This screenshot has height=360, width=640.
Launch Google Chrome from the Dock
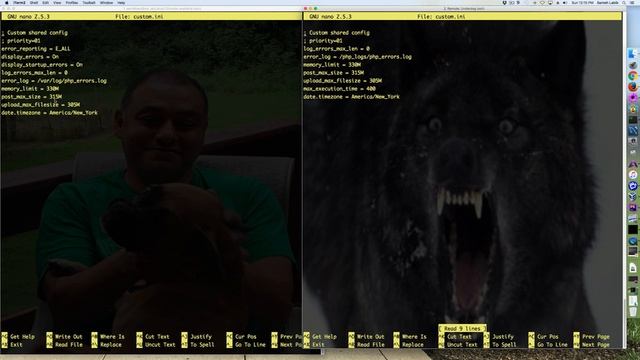click(x=633, y=76)
